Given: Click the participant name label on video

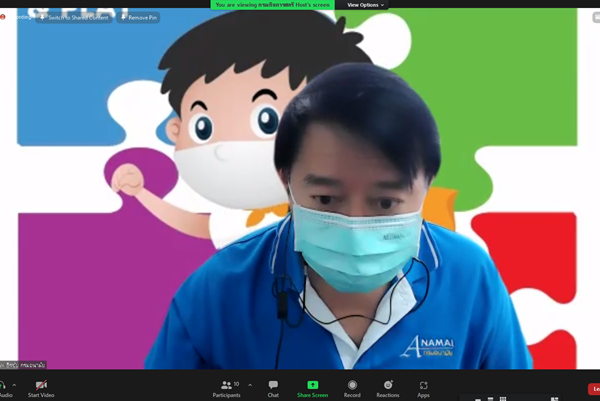Looking at the screenshot, I should (x=23, y=365).
